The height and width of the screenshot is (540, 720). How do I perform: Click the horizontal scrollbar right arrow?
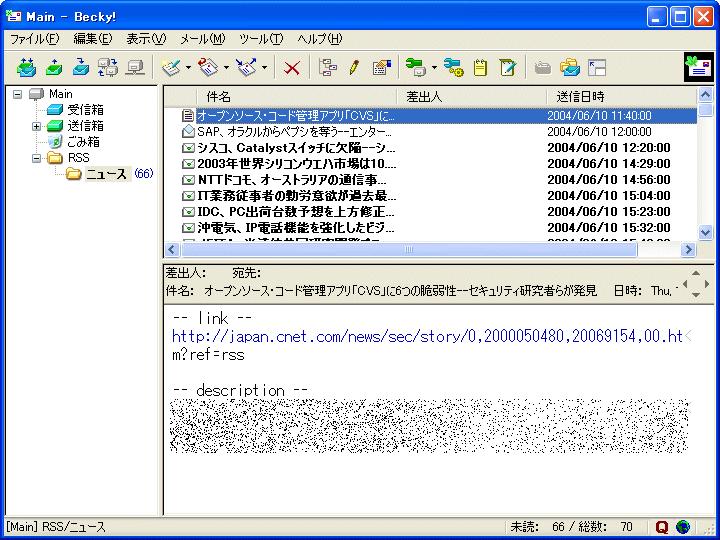click(688, 249)
